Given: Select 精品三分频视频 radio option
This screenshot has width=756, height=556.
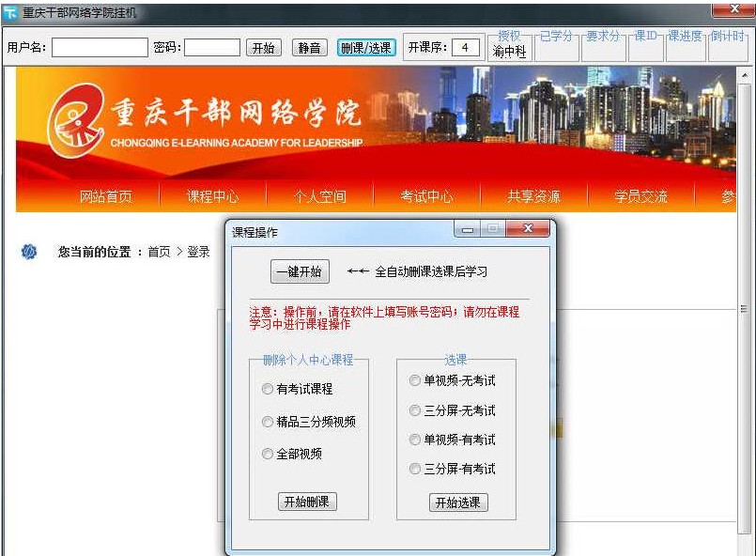Looking at the screenshot, I should (x=268, y=422).
